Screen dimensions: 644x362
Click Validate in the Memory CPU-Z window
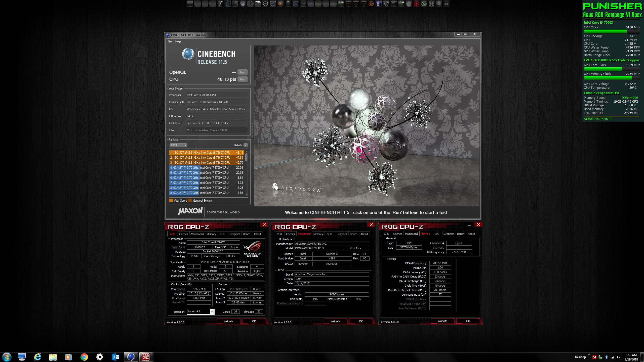pyautogui.click(x=442, y=321)
